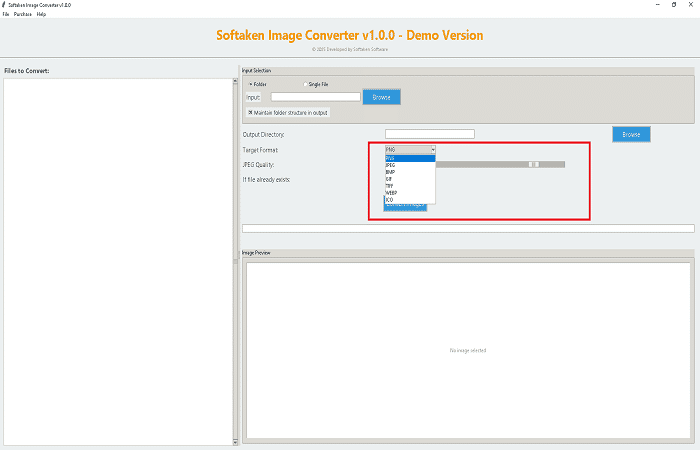Click the Files to Convert list area
Viewport: 700px width, 450px height.
click(118, 262)
